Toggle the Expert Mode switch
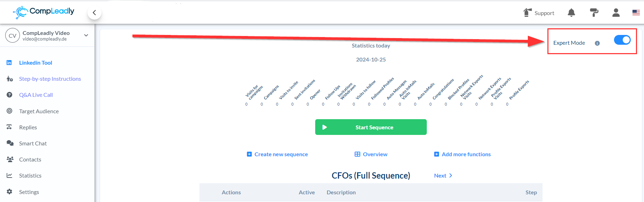The height and width of the screenshot is (202, 644). tap(622, 40)
